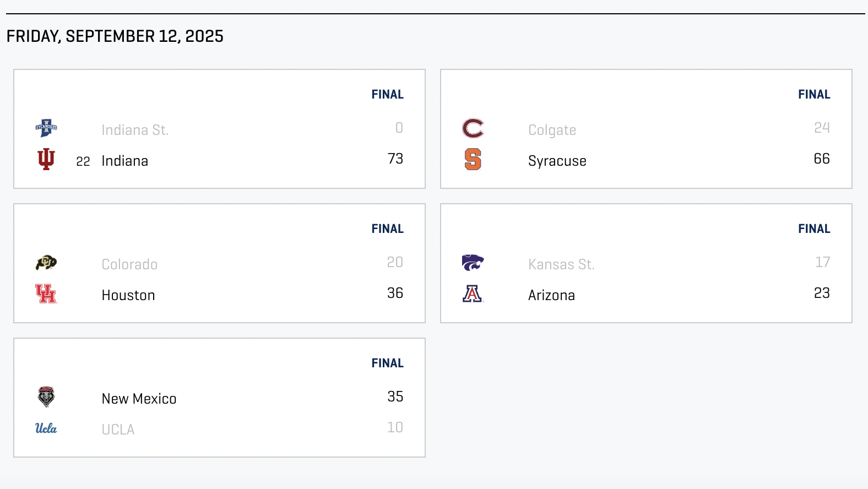Click the Arizona A logo
This screenshot has height=489, width=868.
[473, 294]
